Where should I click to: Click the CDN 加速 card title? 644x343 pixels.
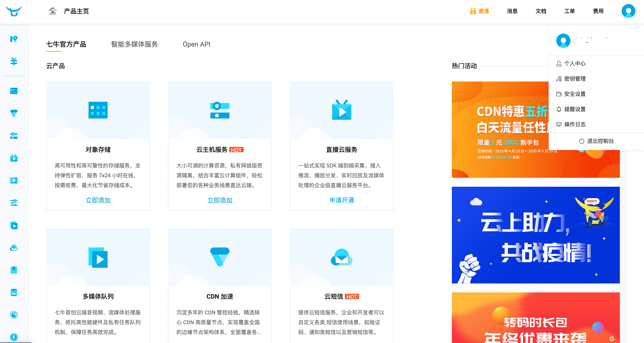(x=220, y=296)
